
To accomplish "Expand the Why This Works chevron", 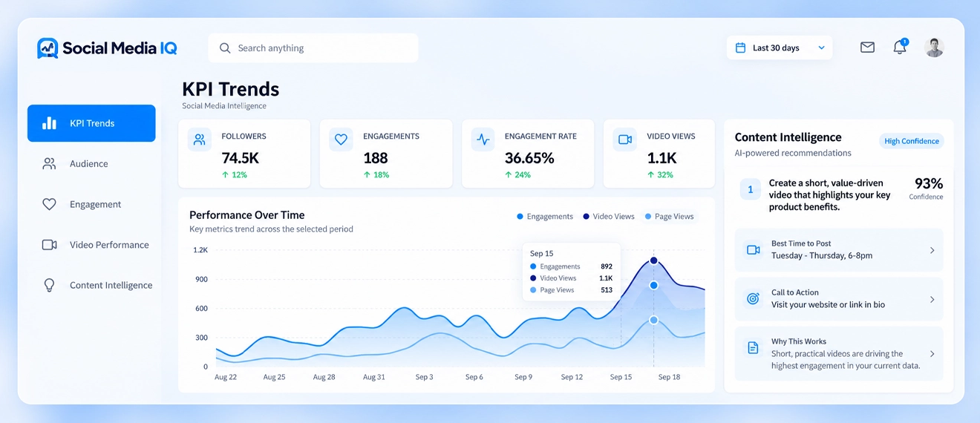I will tap(932, 354).
